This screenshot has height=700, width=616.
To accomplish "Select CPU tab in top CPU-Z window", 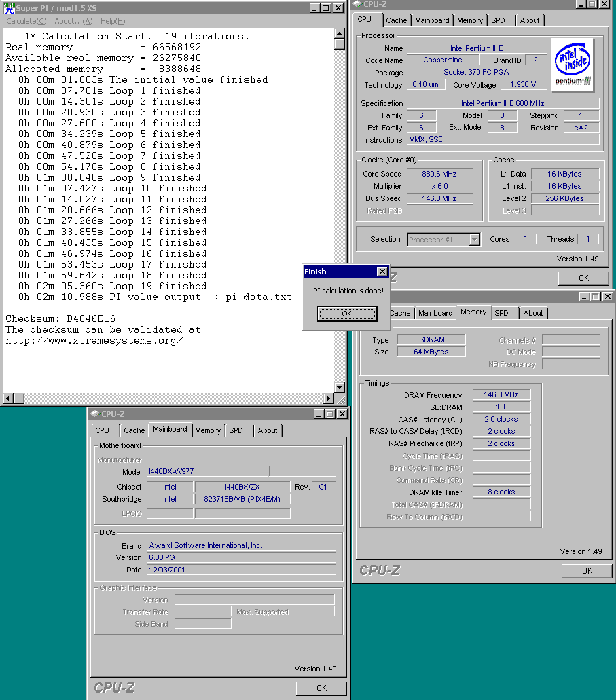I will point(365,19).
